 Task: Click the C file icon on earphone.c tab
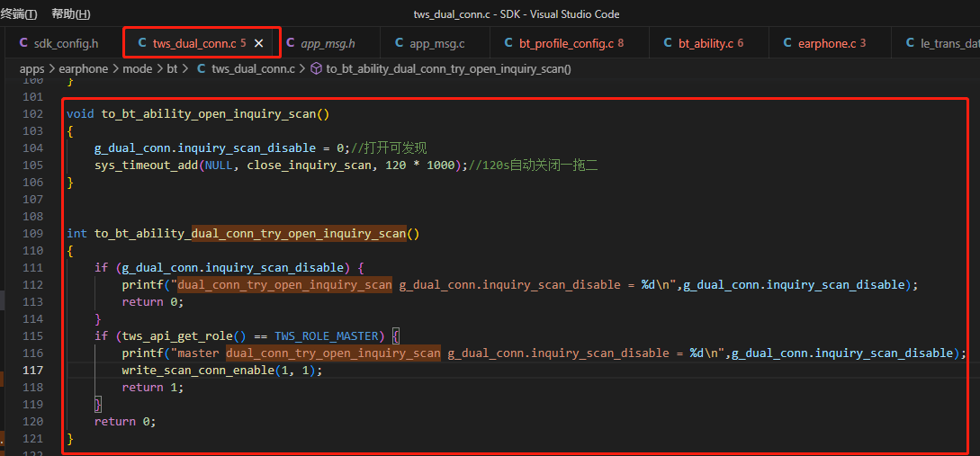(787, 43)
